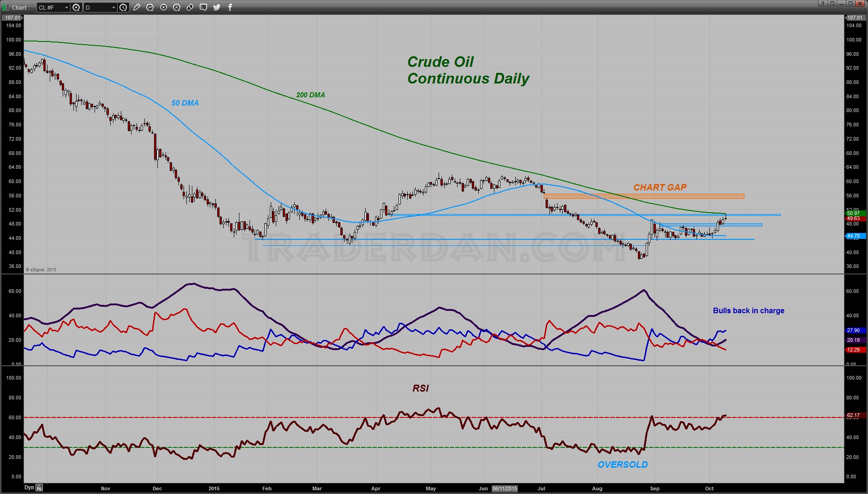Click the help question mark button

pos(823,3)
